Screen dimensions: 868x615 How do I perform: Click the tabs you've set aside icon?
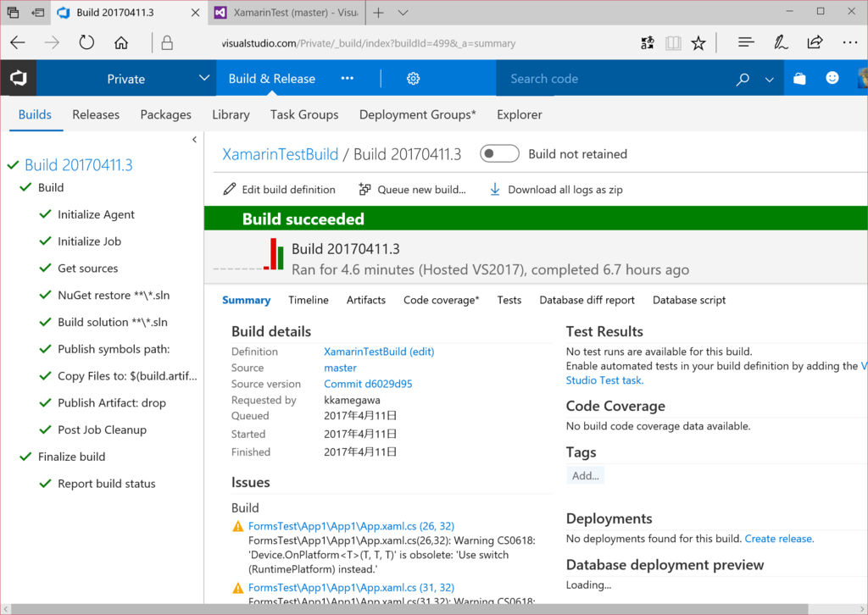coord(14,12)
